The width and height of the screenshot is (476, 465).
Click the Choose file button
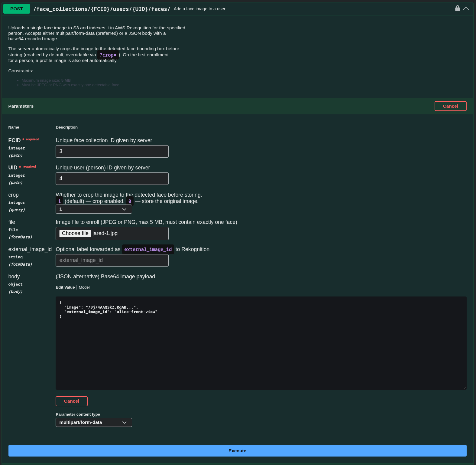coord(75,233)
